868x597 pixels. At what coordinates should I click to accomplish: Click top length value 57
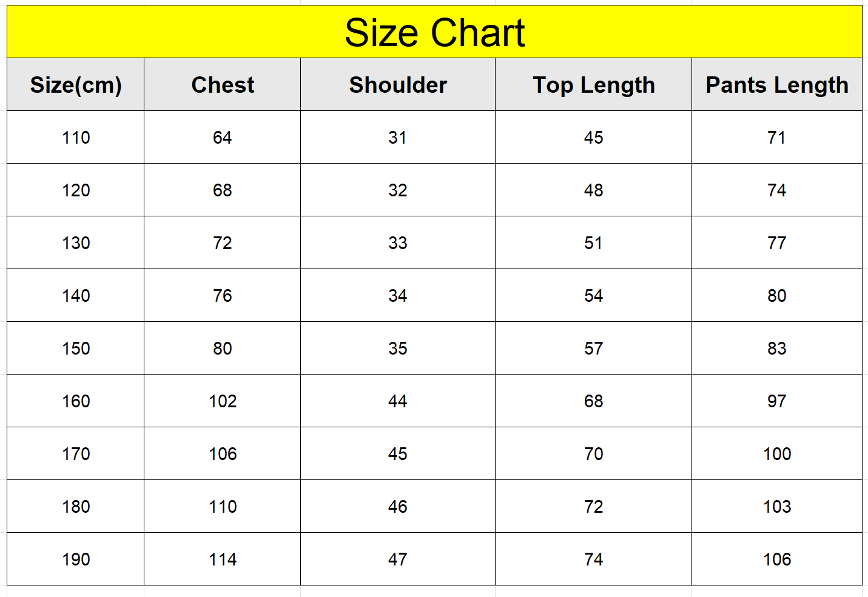[594, 349]
